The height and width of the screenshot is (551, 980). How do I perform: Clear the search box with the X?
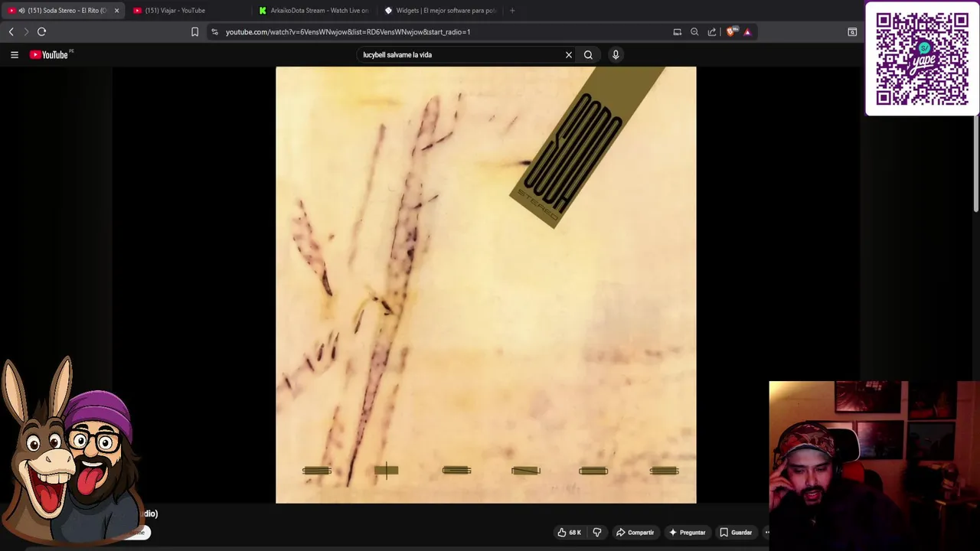(569, 54)
